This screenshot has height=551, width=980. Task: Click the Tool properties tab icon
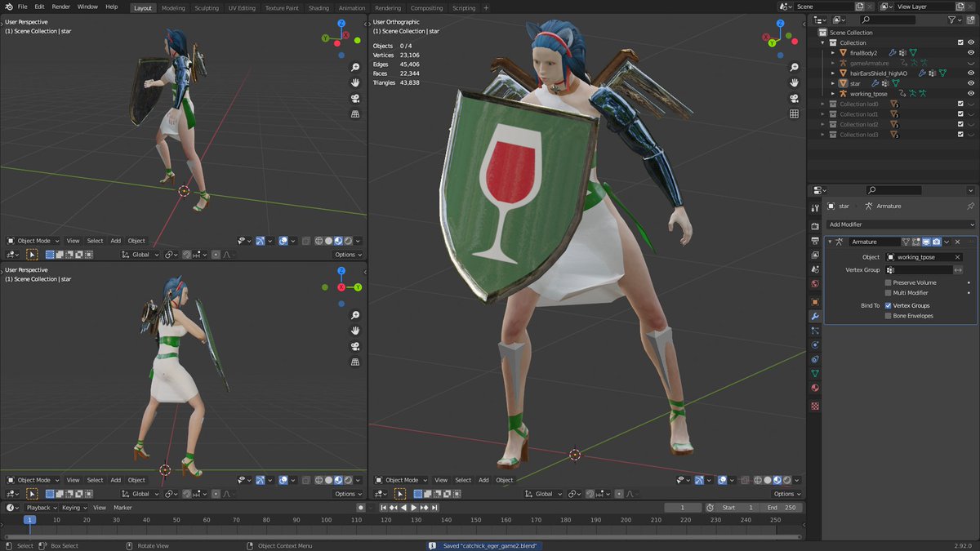pyautogui.click(x=815, y=206)
